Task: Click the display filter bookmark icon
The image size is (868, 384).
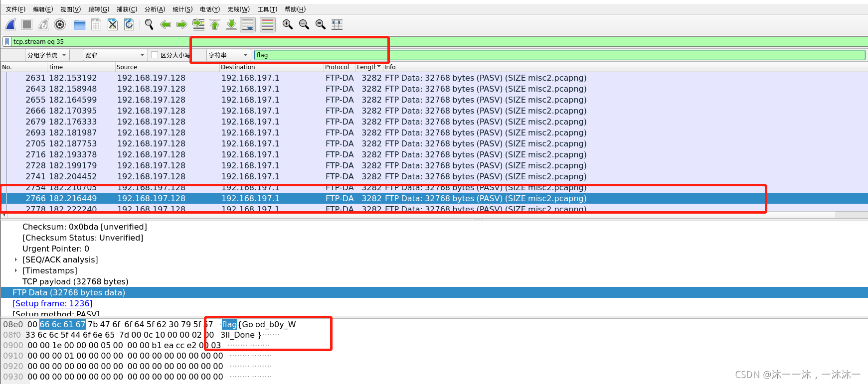Action: point(6,41)
